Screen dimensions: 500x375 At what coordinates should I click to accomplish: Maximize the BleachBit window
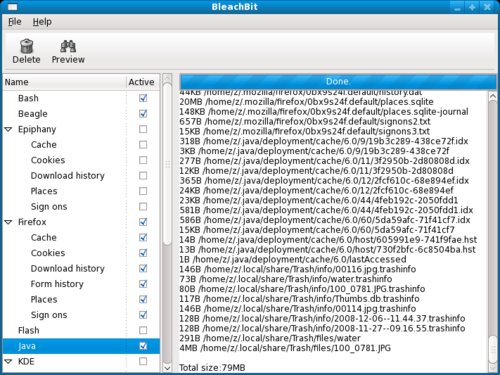472,7
